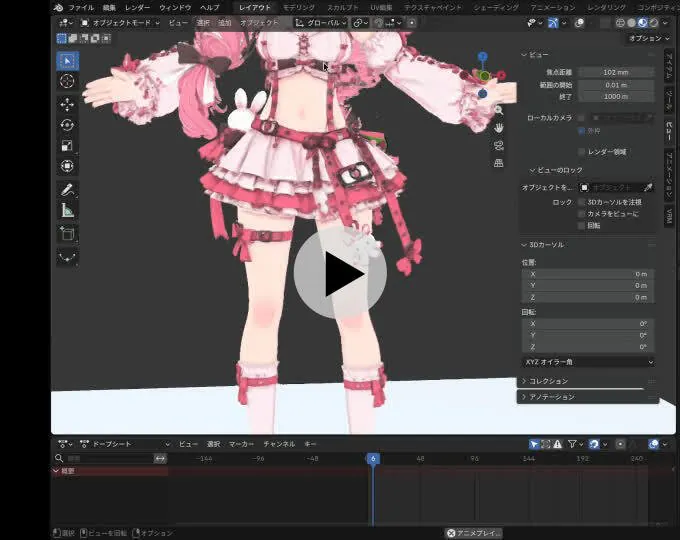Image resolution: width=680 pixels, height=540 pixels.
Task: Open the VRM sidebar tab
Action: [670, 215]
